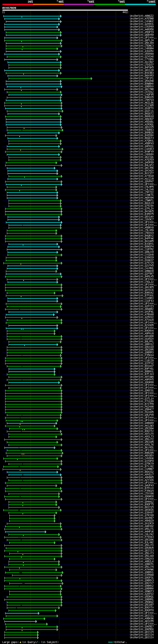Select label UniRef100_B8B801
This screenshot has width=158, height=644.
pos(142,372)
